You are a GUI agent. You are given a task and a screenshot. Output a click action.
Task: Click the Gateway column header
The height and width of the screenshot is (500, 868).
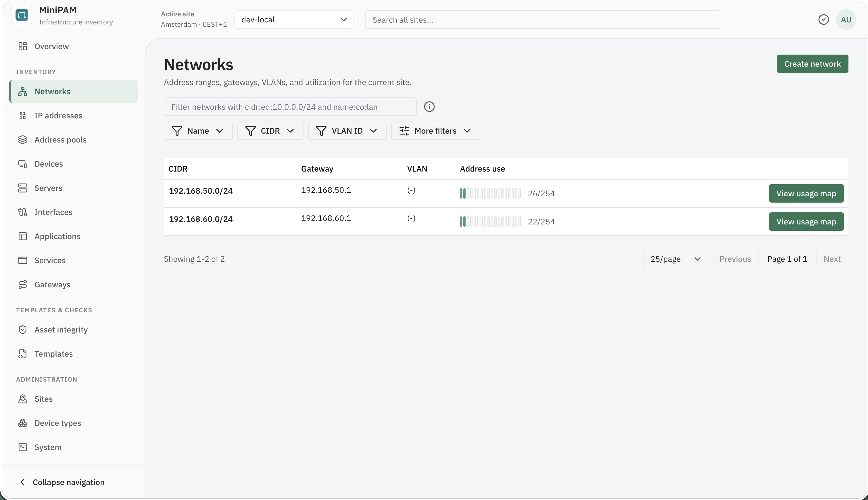[x=317, y=169]
